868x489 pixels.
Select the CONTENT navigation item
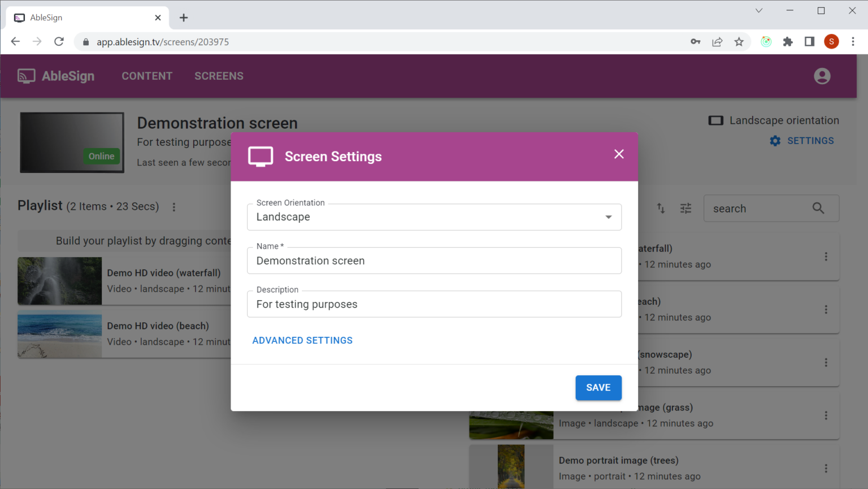coord(147,76)
